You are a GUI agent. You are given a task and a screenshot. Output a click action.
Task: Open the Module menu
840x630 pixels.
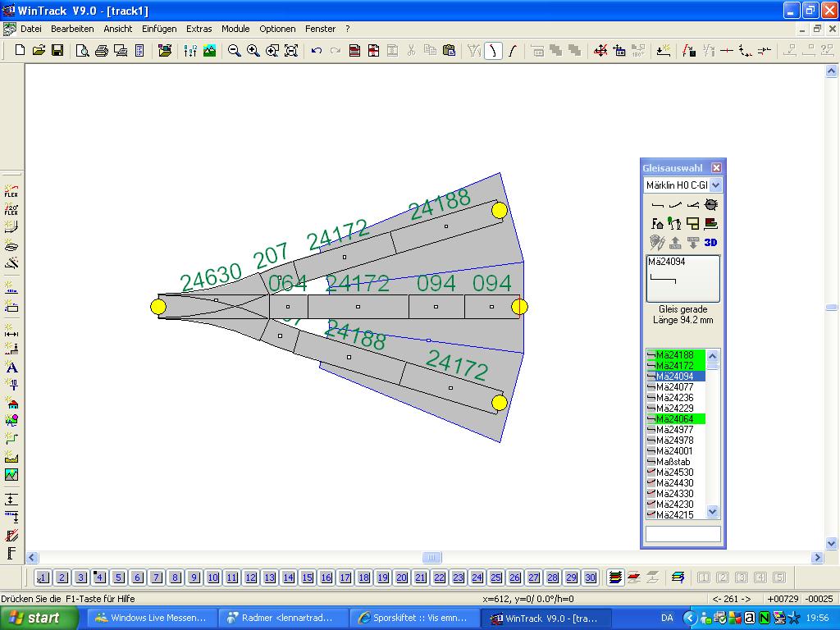(x=235, y=29)
